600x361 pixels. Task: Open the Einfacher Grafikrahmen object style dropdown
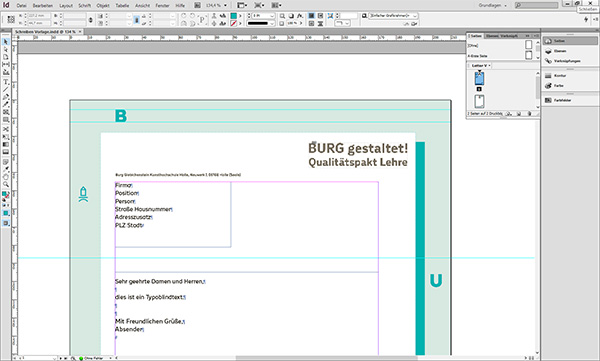click(x=393, y=16)
